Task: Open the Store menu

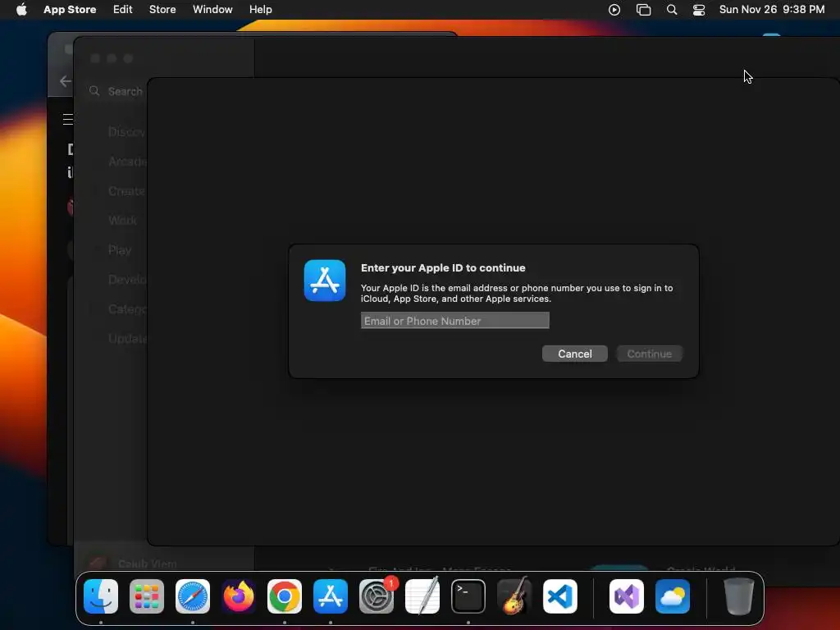Action: (x=162, y=9)
